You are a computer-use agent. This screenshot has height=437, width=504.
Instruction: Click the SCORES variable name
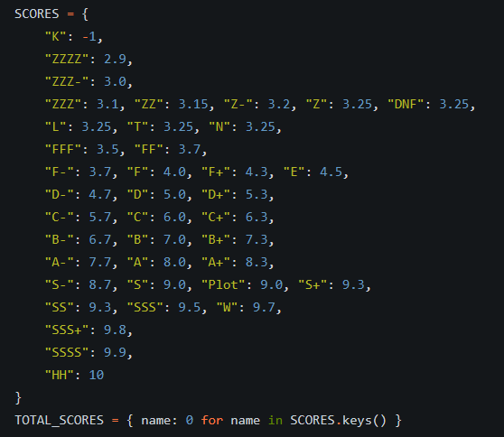[37, 14]
